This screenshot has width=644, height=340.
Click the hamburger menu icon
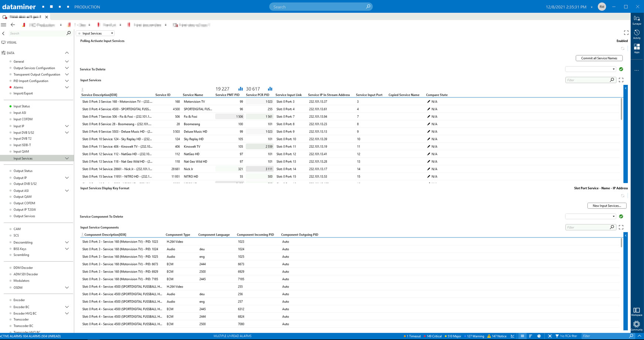tap(4, 25)
